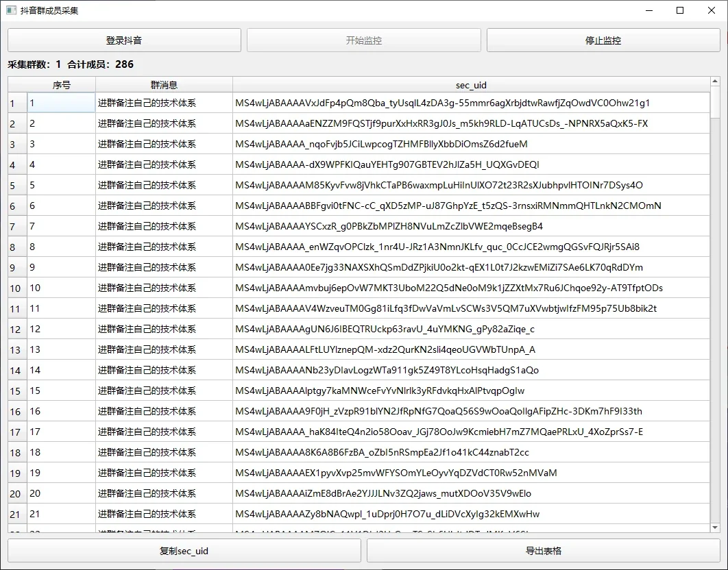Viewport: 728px width, 570px height.
Task: Select sec_uid starting with MS4wLjABAAAA_haK84
Action: click(x=471, y=432)
